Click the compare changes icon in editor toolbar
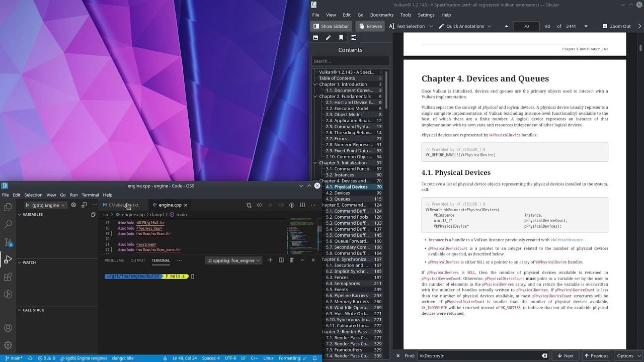This screenshot has width=644, height=362. point(249,205)
